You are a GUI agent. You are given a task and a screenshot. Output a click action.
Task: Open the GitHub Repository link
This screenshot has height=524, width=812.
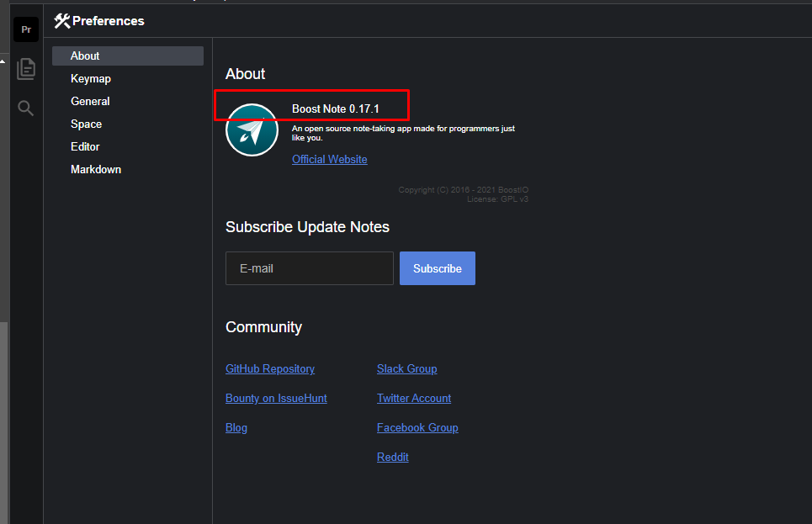270,368
